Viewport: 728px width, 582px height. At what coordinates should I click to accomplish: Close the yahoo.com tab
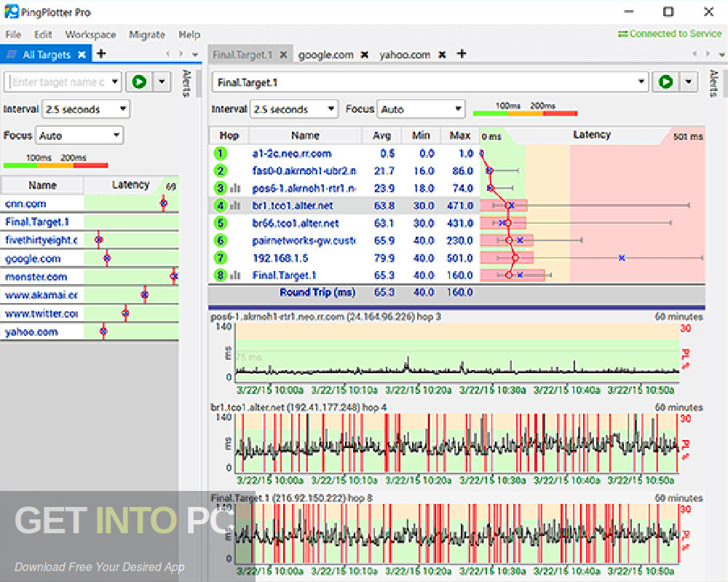[442, 55]
